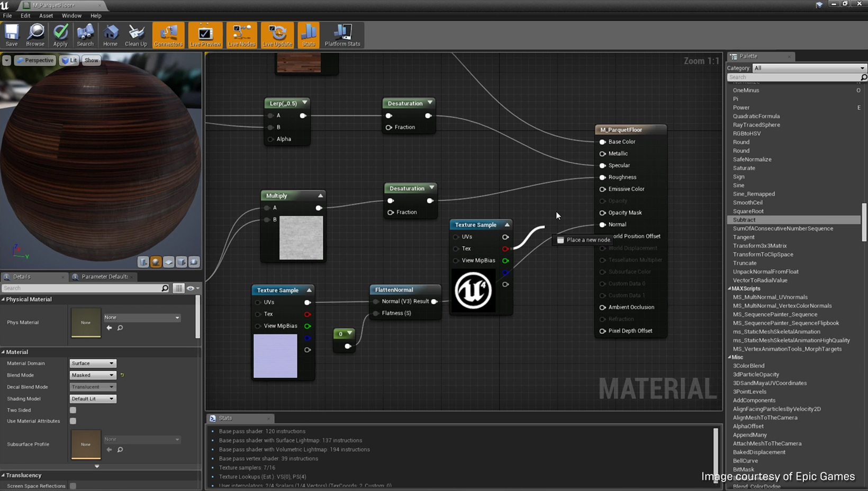Viewport: 868px width, 491px height.
Task: Open the Blend Mode dropdown set to Masked
Action: [92, 375]
